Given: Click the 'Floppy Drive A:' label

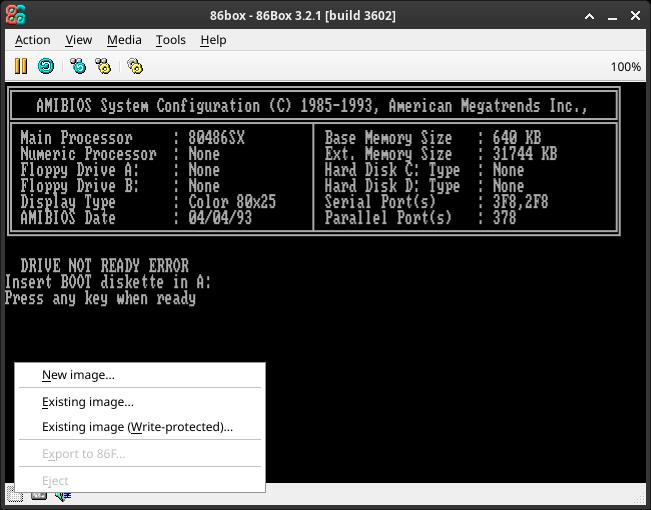Looking at the screenshot, I should (80, 170).
